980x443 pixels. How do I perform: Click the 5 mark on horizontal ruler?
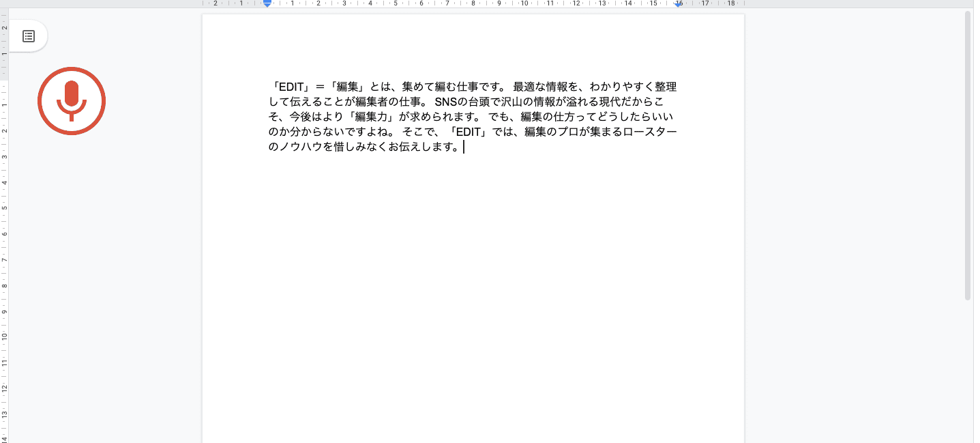(x=396, y=3)
